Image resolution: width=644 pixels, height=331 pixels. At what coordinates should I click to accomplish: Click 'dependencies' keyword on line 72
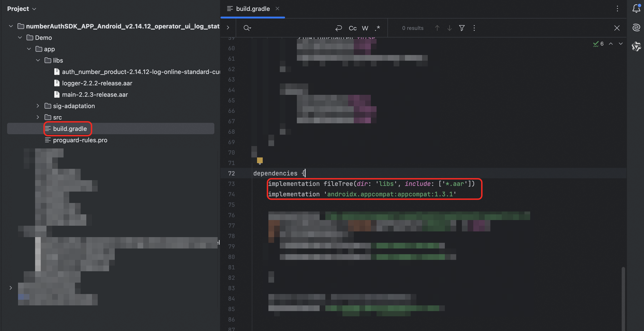click(x=275, y=173)
